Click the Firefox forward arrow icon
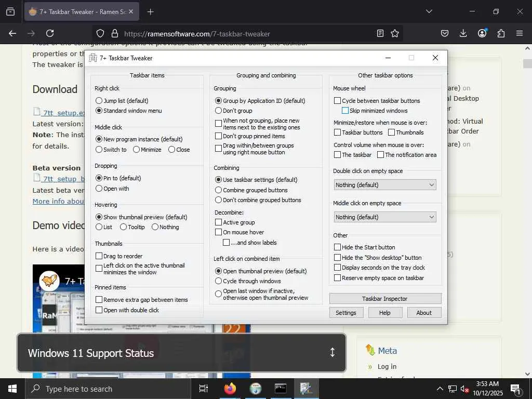 coord(31,33)
